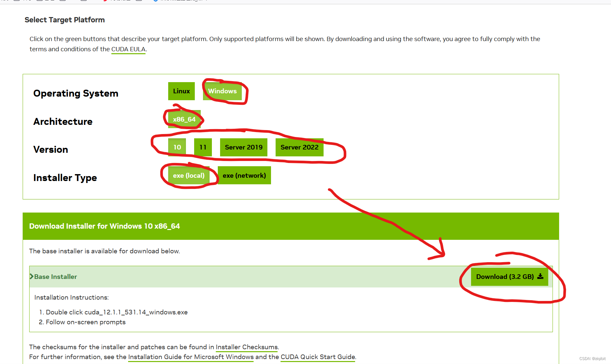The height and width of the screenshot is (364, 611).
Task: Select the exe (network) installer type
Action: click(x=244, y=175)
